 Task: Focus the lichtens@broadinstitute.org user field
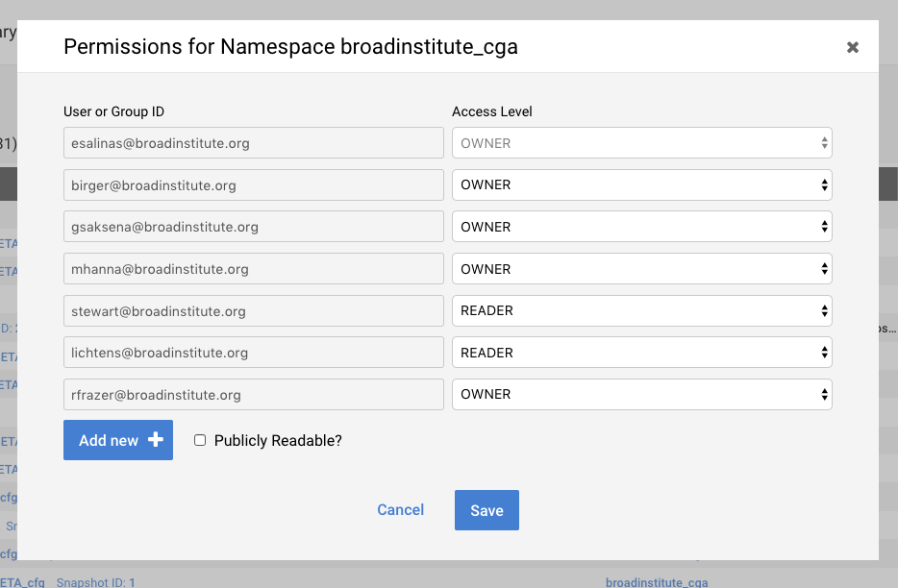click(x=253, y=353)
